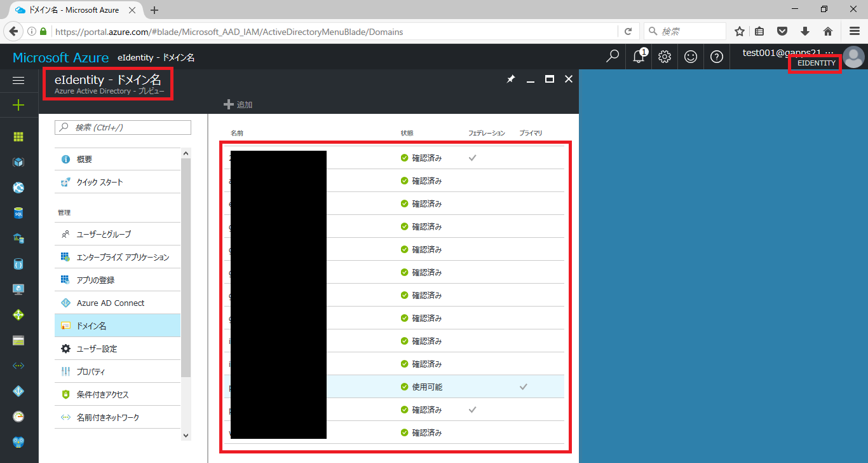Open a new browser tab with plus
Image resolution: width=868 pixels, height=463 pixels.
pos(154,10)
